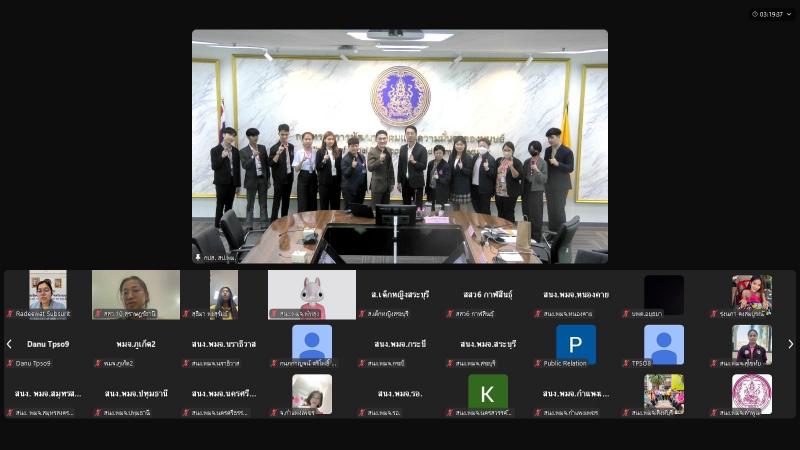Click the large 'บ.เด็กหญิงสระบุรี' name
This screenshot has height=450, width=800.
(x=400, y=294)
